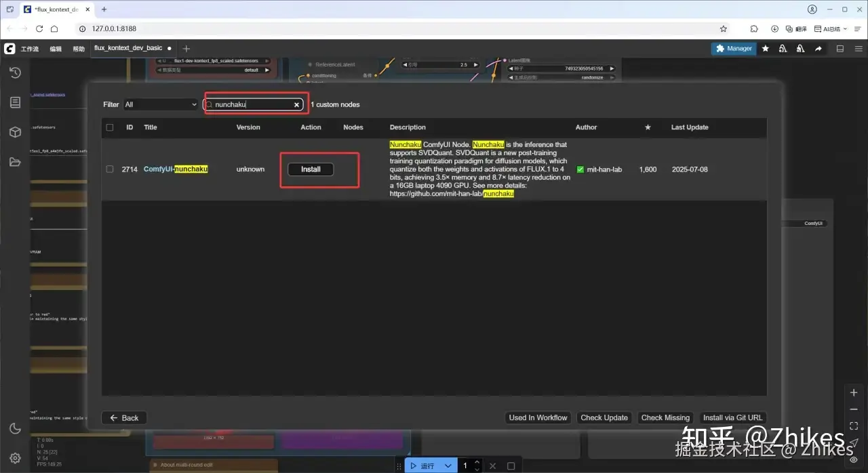Zoom out canvas with minus icon
868x473 pixels.
pos(854,409)
